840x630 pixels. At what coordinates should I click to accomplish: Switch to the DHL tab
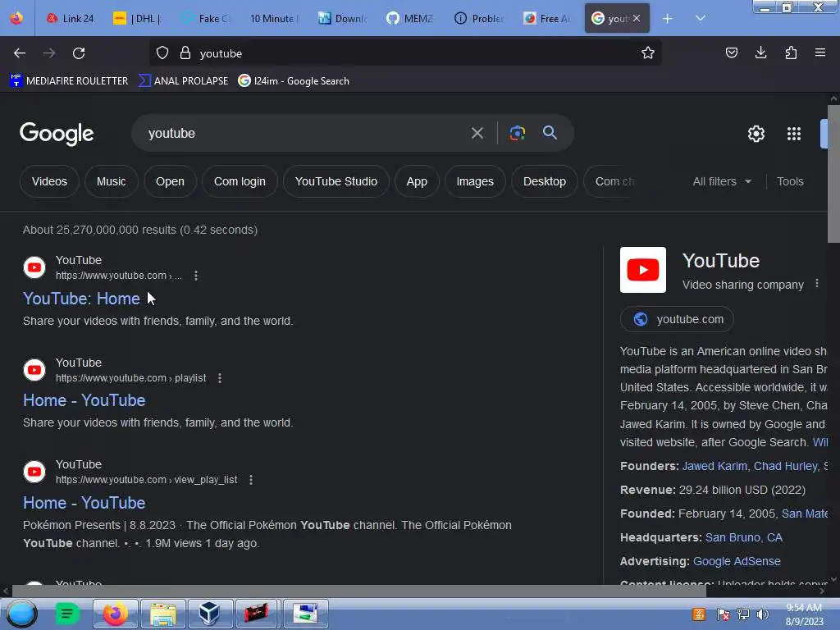(x=137, y=19)
